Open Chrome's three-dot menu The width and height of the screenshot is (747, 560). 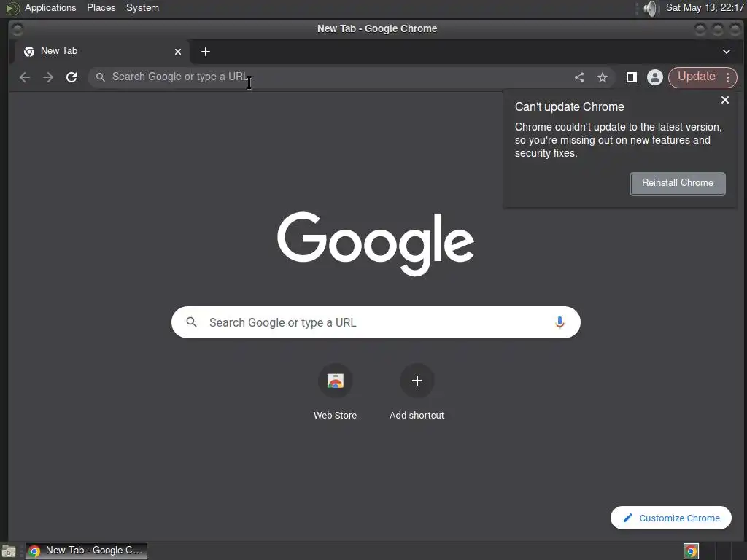pyautogui.click(x=727, y=77)
